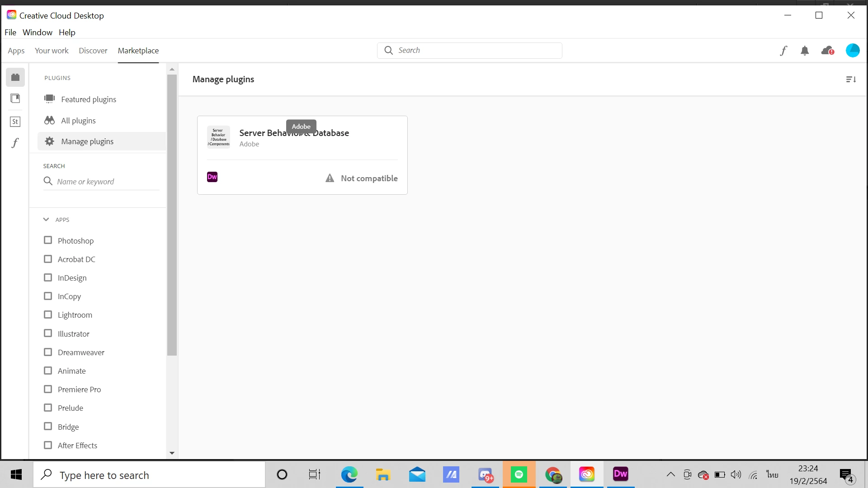Go to All plugins
This screenshot has height=488, width=868.
click(x=78, y=121)
